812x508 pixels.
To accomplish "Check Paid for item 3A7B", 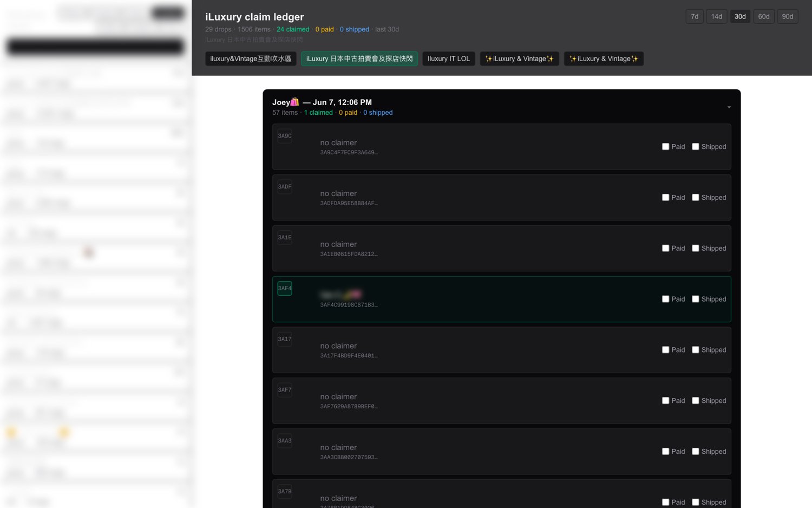I will pos(665,502).
